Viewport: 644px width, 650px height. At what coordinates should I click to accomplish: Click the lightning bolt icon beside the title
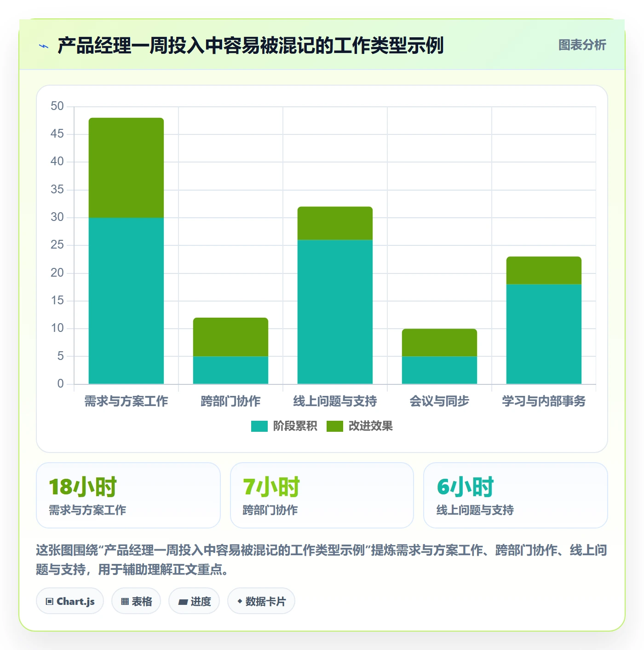coord(44,46)
